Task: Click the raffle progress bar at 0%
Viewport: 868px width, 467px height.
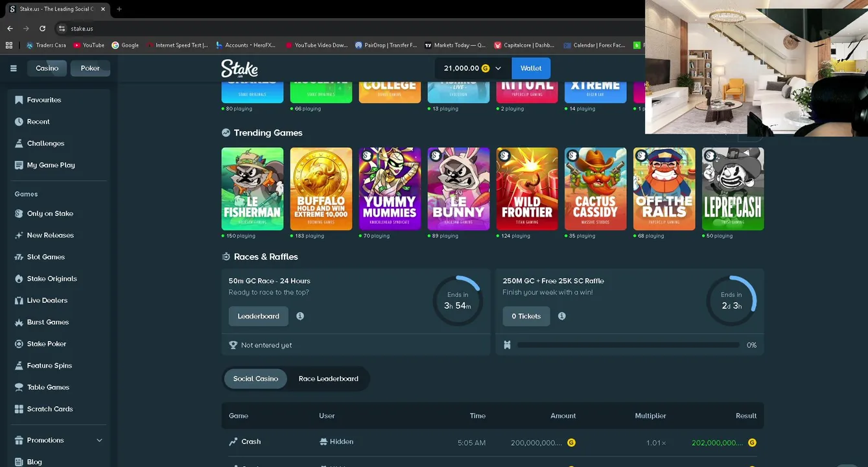Action: coord(628,345)
